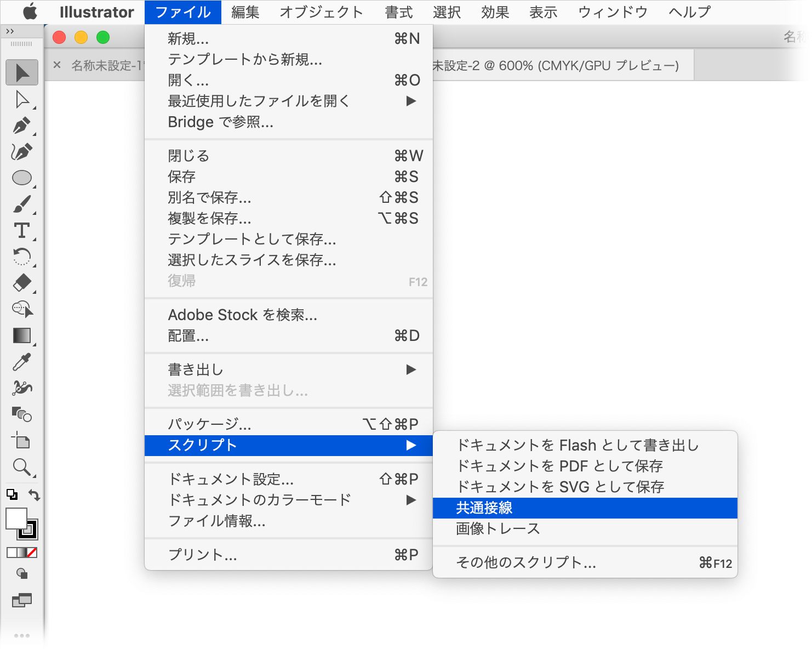Choose Bridge で参照...
Screen dimensions: 812x649
tap(289, 122)
